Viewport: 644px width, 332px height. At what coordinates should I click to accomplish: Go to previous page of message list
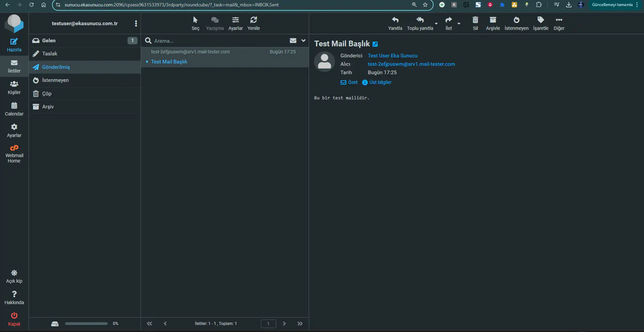tap(165, 324)
